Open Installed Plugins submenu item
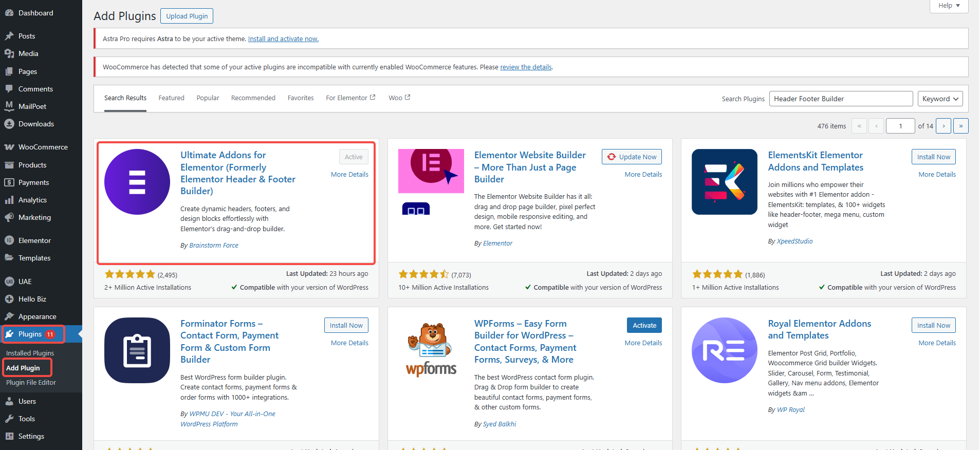 tap(30, 353)
